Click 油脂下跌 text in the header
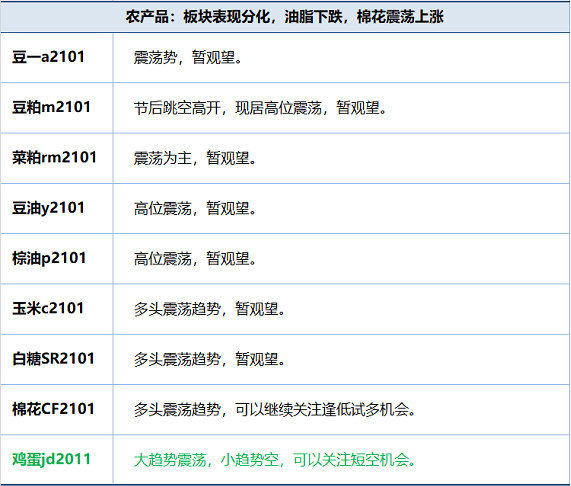Viewport: 571px width, 486px height. point(313,17)
